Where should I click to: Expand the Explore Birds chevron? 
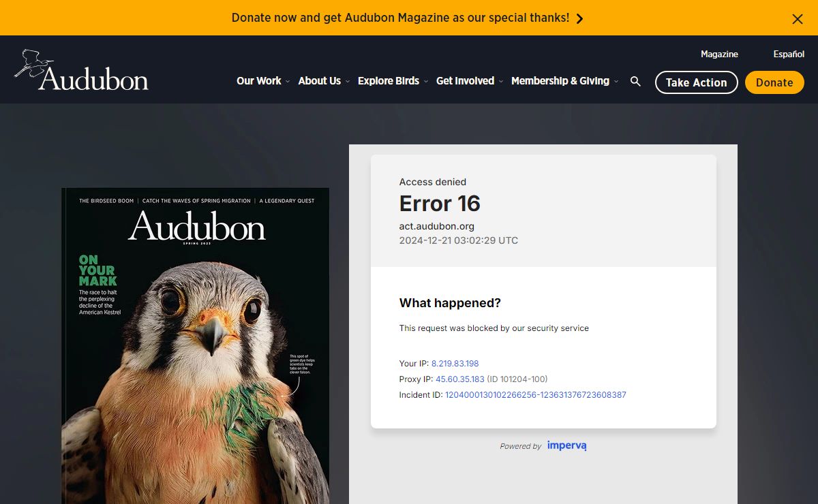(426, 82)
